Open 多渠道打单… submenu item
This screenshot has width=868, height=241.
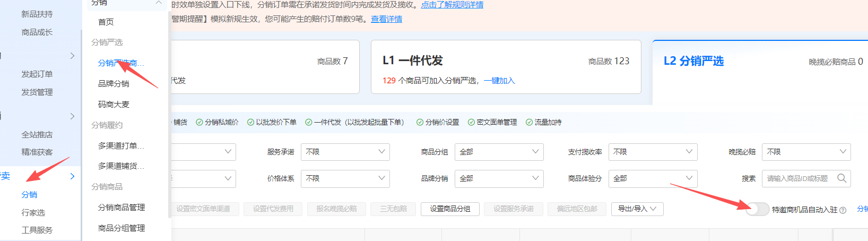tap(121, 145)
